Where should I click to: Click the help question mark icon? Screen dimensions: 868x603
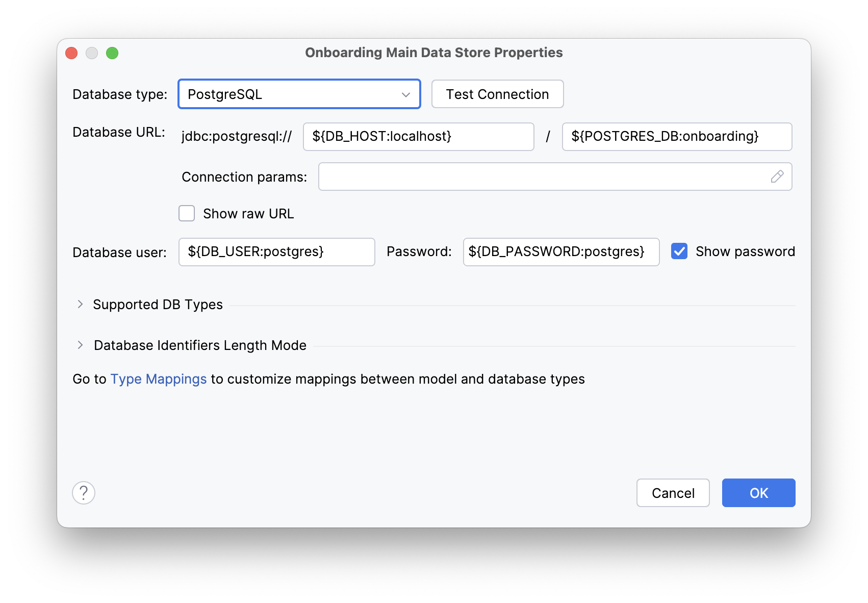84,493
